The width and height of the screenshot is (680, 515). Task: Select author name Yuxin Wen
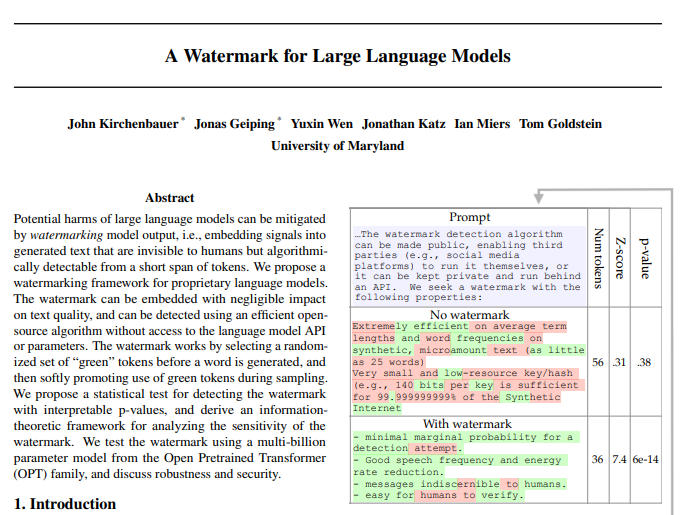click(322, 124)
